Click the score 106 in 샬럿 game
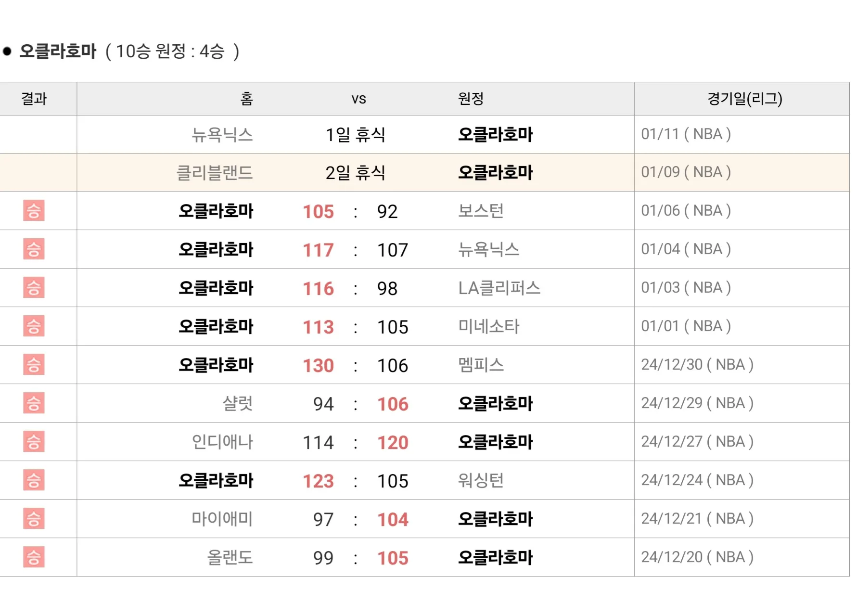856x616 pixels. click(x=393, y=404)
